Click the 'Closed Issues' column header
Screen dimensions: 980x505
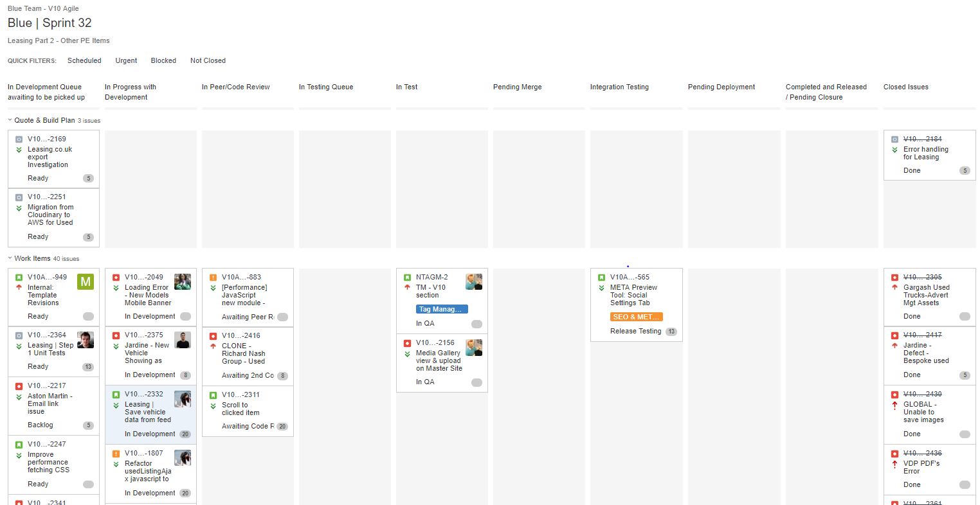click(905, 87)
